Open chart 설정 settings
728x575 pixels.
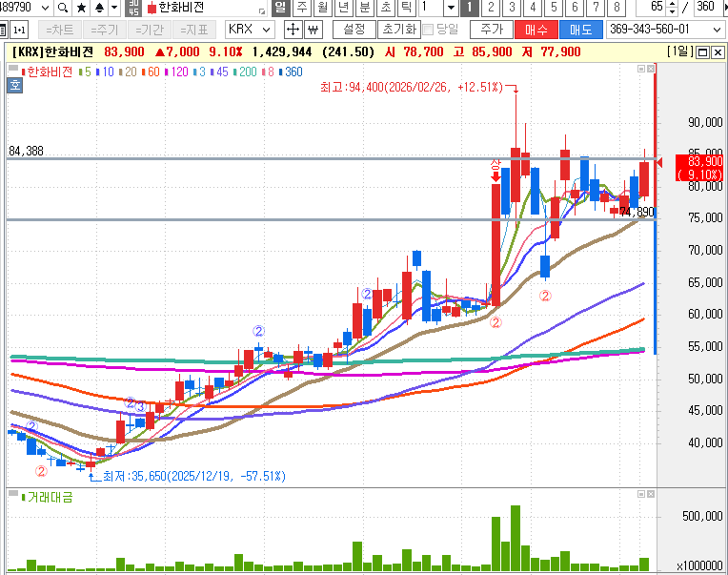[354, 30]
